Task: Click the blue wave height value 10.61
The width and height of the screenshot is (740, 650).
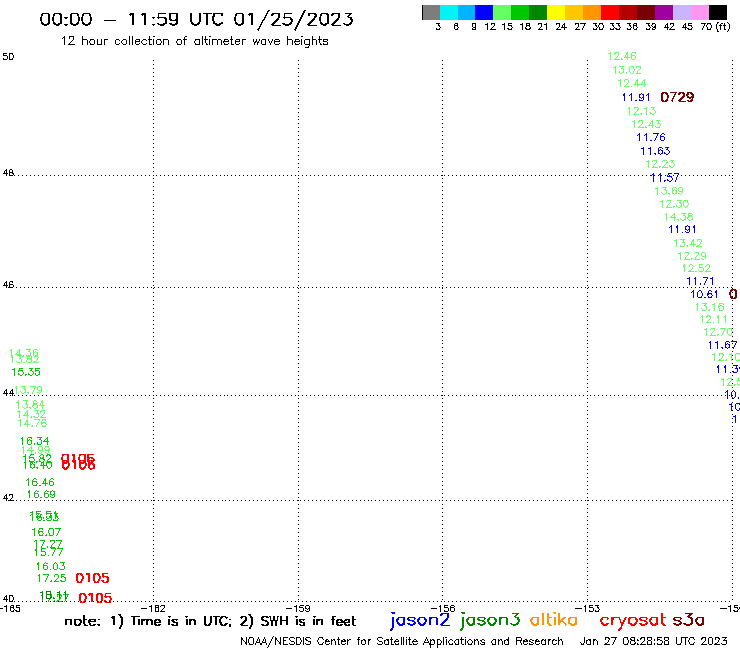Action: (x=704, y=294)
